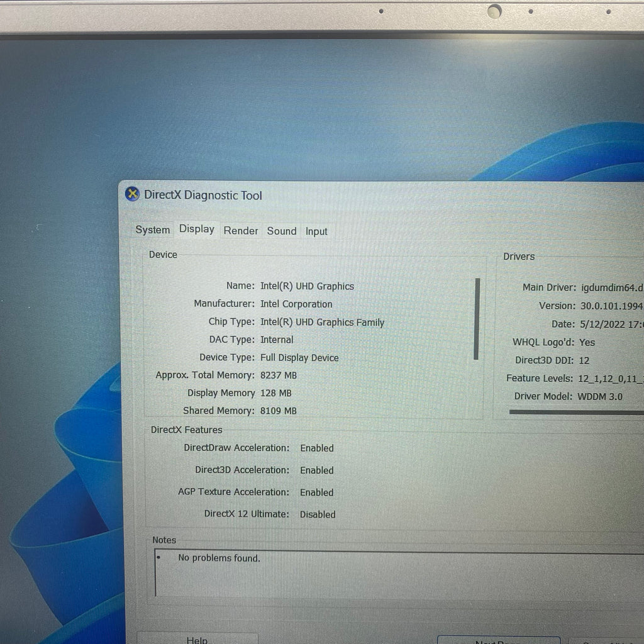Click the Direct3D Acceleration 'Enabled' value
The width and height of the screenshot is (644, 644).
(x=317, y=470)
